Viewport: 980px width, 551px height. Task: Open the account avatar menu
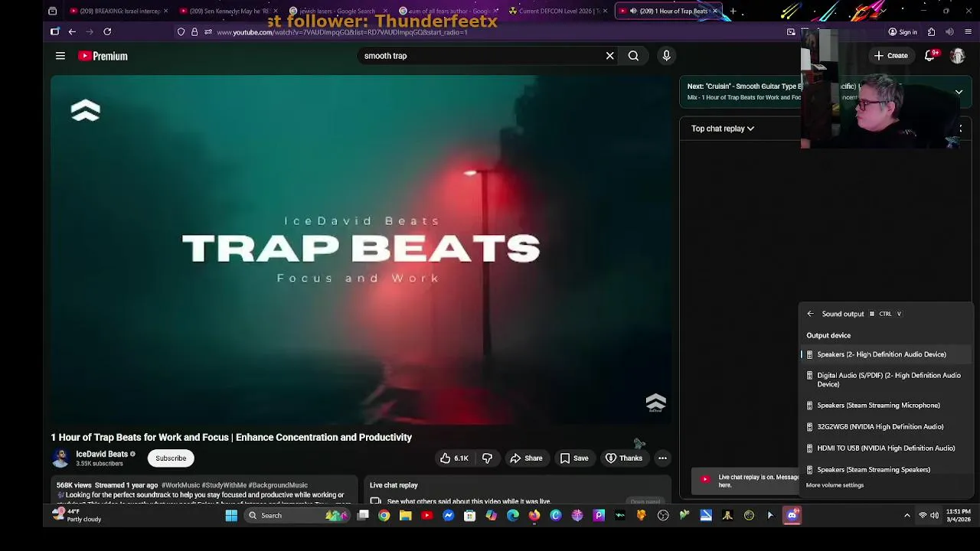coord(958,56)
